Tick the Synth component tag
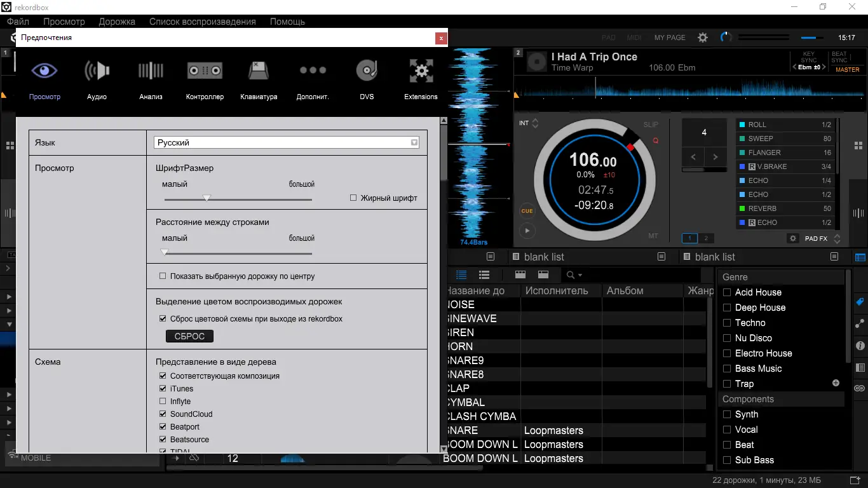This screenshot has height=488, width=868. tap(727, 414)
